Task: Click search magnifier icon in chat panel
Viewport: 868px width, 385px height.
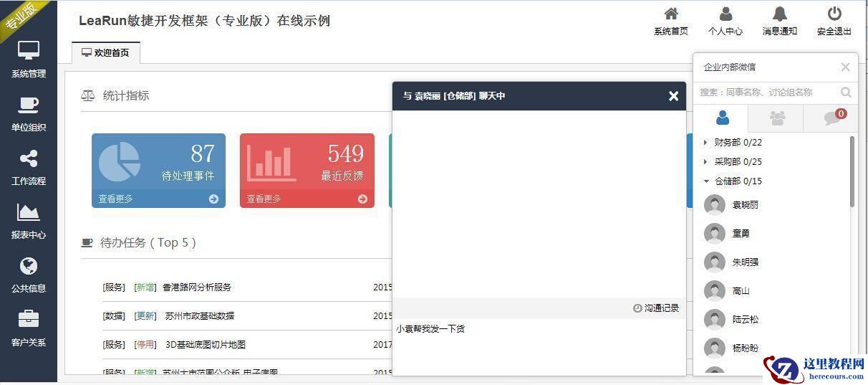Action: click(x=846, y=92)
